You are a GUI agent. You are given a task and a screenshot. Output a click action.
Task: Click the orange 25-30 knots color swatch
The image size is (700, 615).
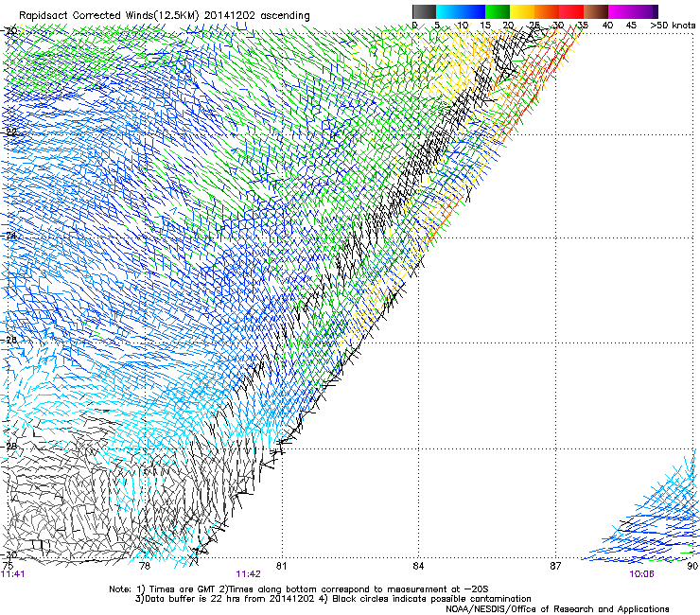[547, 11]
